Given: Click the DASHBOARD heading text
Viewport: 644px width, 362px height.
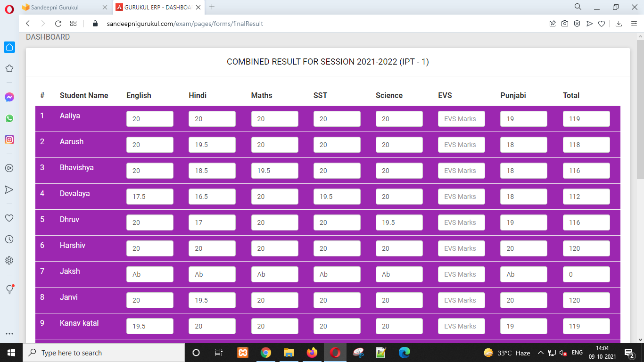Looking at the screenshot, I should tap(48, 37).
